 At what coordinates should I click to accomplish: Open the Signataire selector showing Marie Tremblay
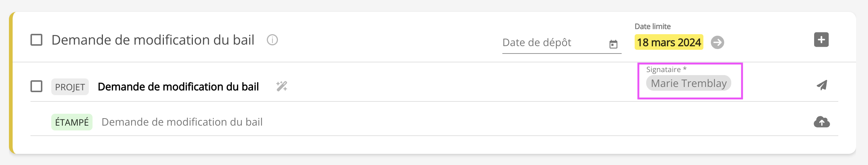689,83
